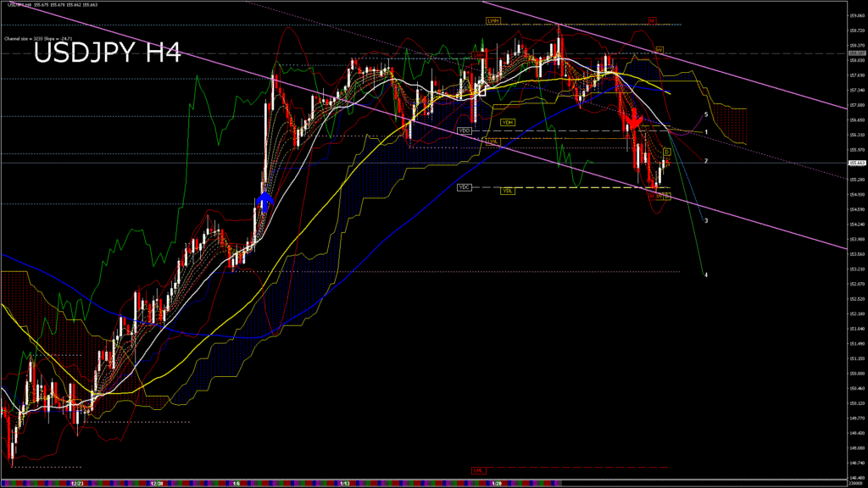This screenshot has width=868, height=488.
Task: Select forecast line endpoint labeled 4
Action: (x=706, y=274)
